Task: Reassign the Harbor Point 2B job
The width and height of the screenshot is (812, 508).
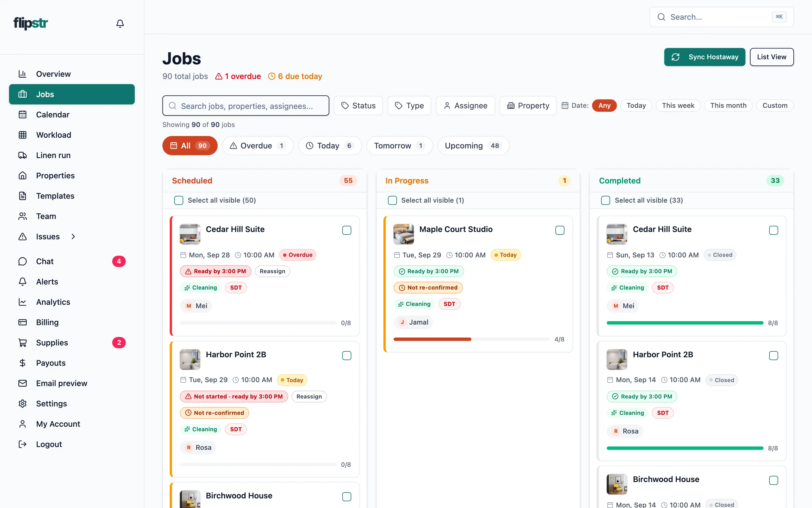Action: tap(309, 397)
